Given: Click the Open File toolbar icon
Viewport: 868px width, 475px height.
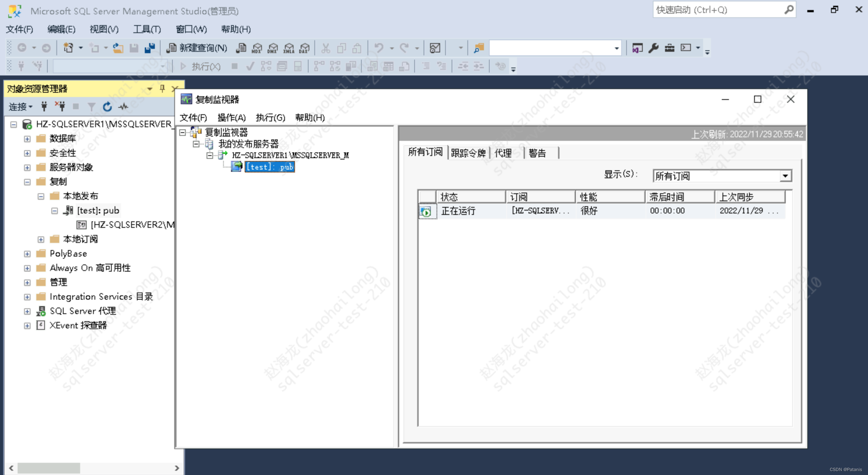Looking at the screenshot, I should (118, 48).
